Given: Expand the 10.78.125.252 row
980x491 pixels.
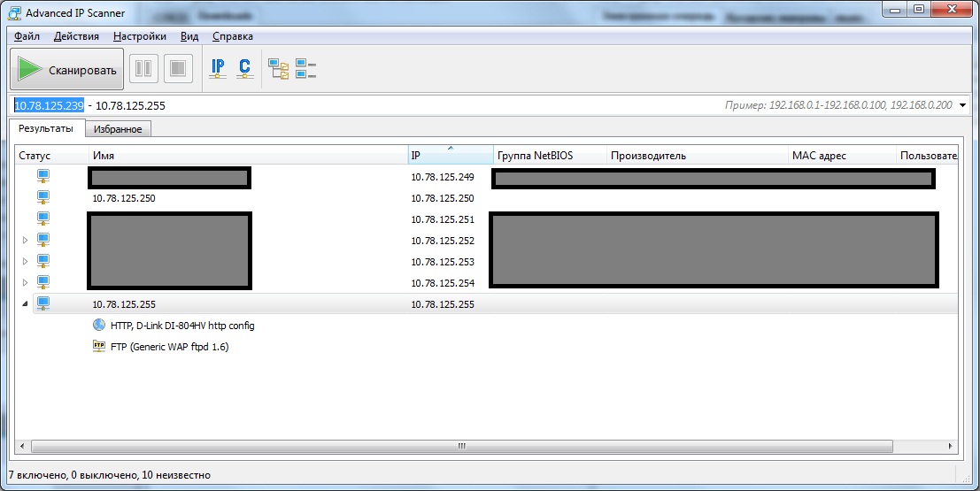Looking at the screenshot, I should click(x=25, y=241).
